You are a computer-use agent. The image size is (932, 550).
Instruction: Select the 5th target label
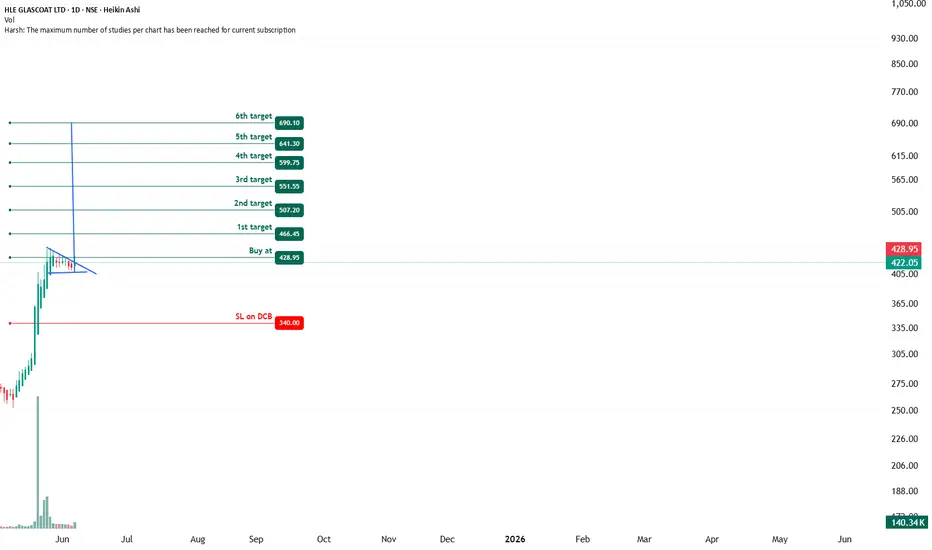tap(253, 137)
